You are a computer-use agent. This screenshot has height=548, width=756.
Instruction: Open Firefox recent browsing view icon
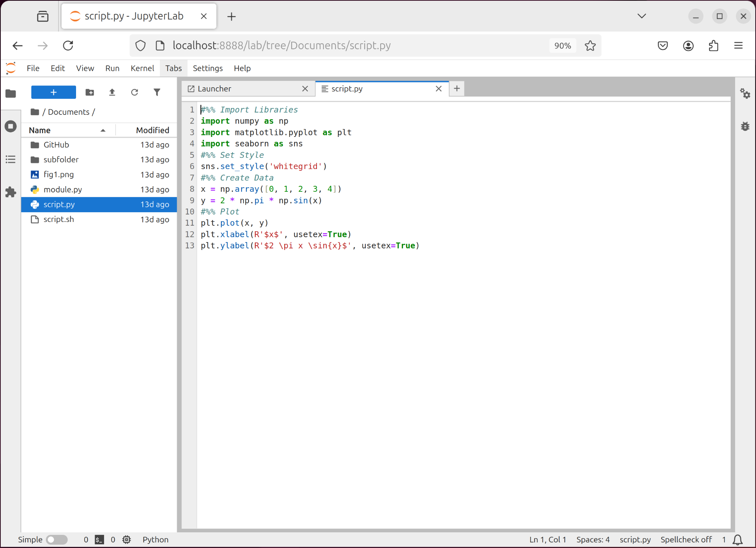[x=43, y=16]
